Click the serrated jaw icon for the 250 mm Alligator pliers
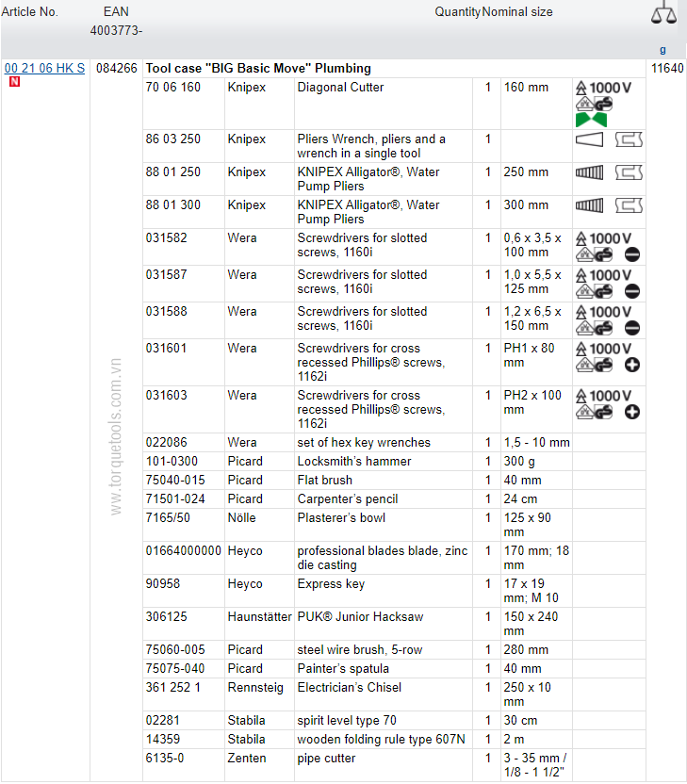The width and height of the screenshot is (687, 784). 590,172
